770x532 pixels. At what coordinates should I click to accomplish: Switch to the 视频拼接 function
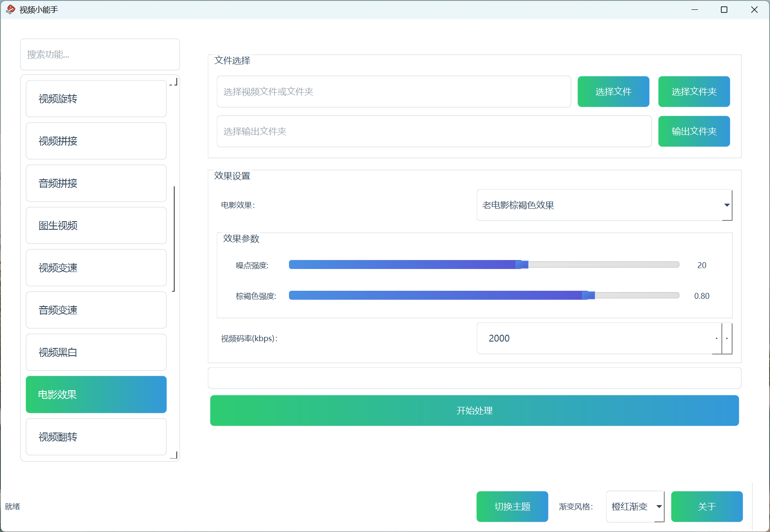point(96,141)
